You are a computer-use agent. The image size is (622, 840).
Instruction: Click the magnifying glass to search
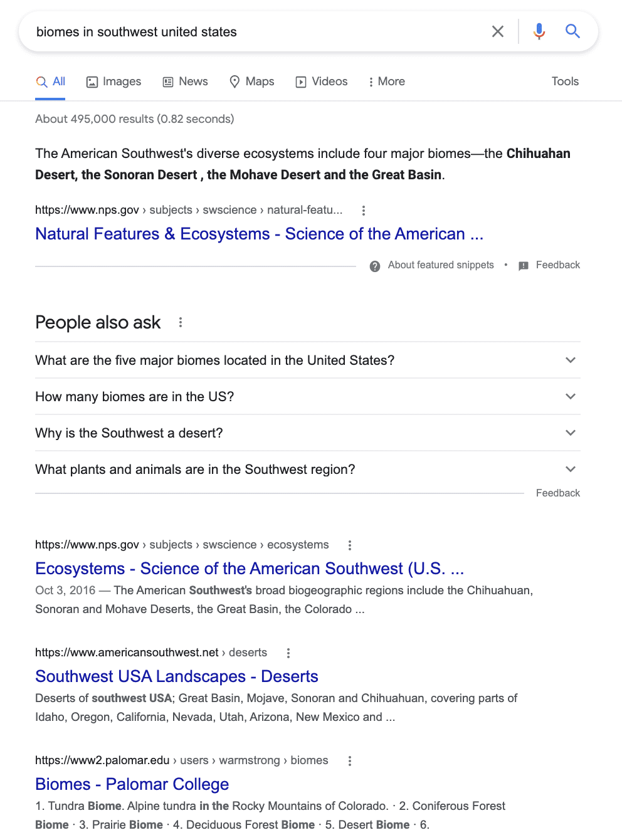pos(572,31)
